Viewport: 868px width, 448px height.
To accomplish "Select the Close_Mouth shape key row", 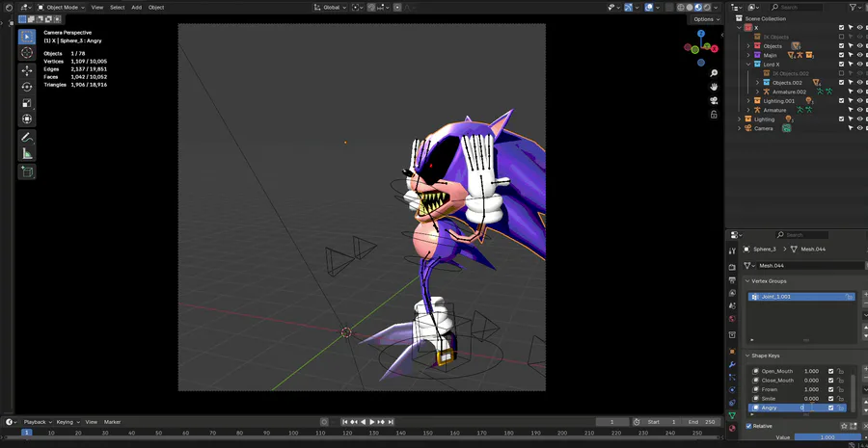I will [798, 381].
